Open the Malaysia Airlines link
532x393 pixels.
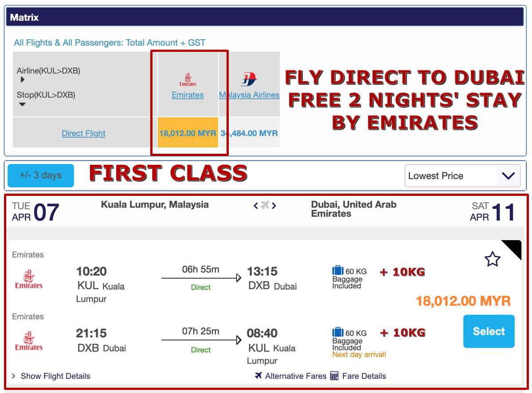pyautogui.click(x=249, y=95)
